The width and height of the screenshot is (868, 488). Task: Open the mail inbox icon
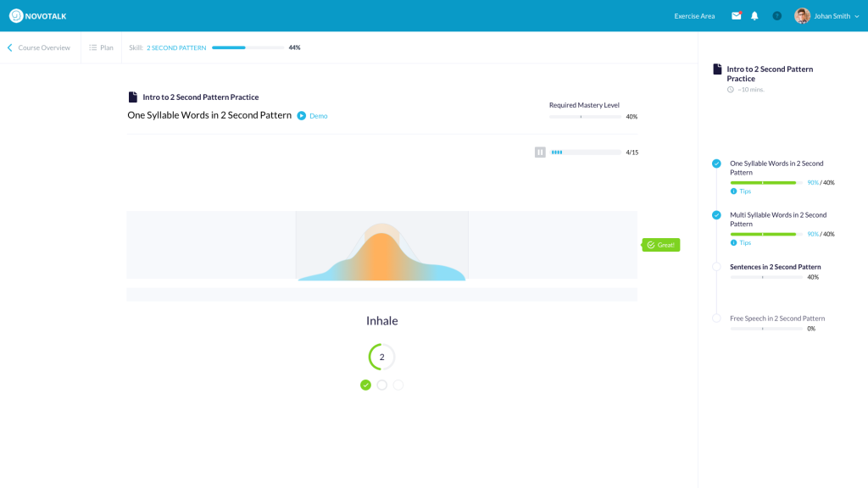pyautogui.click(x=736, y=15)
